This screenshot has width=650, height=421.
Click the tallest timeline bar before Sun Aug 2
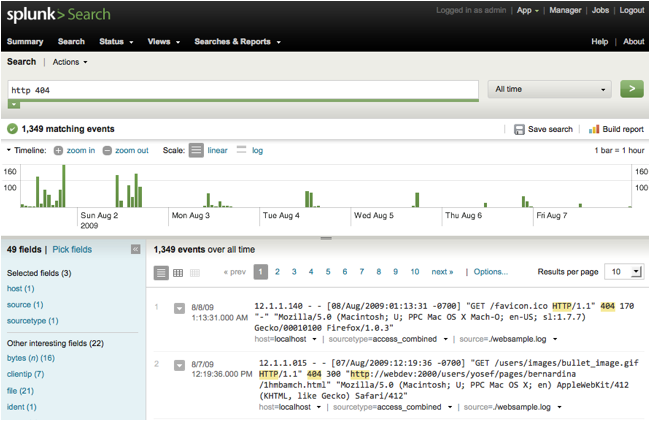point(63,186)
